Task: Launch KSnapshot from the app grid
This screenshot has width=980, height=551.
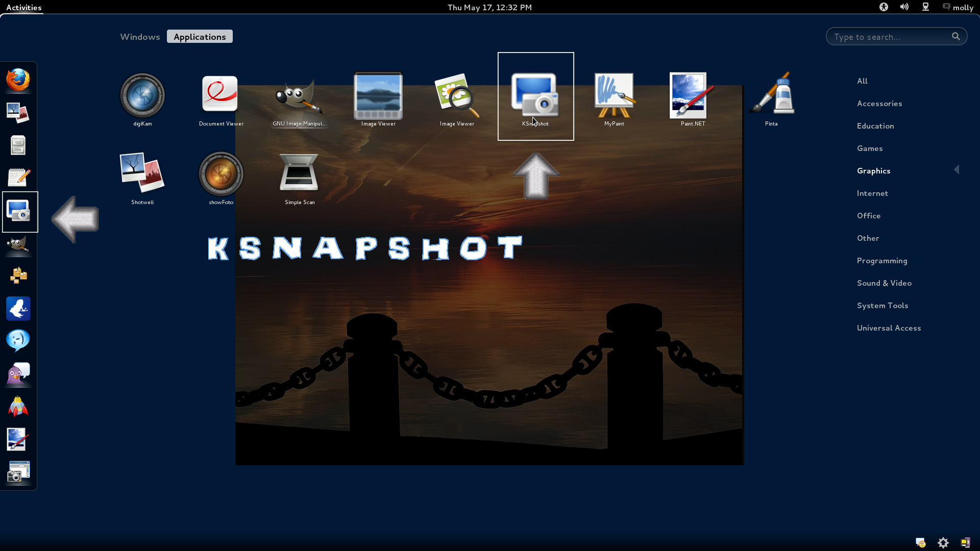Action: 535,95
